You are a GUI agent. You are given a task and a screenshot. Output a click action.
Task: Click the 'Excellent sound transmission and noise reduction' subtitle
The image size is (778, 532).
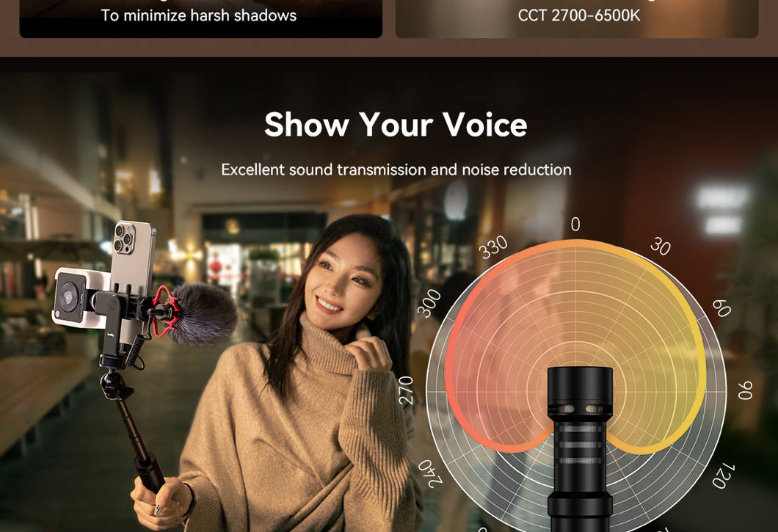396,170
